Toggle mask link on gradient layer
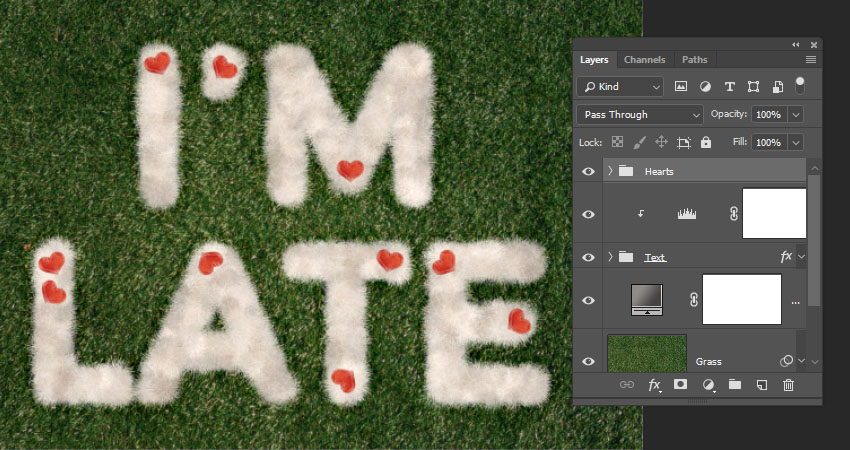850x450 pixels. 694,300
